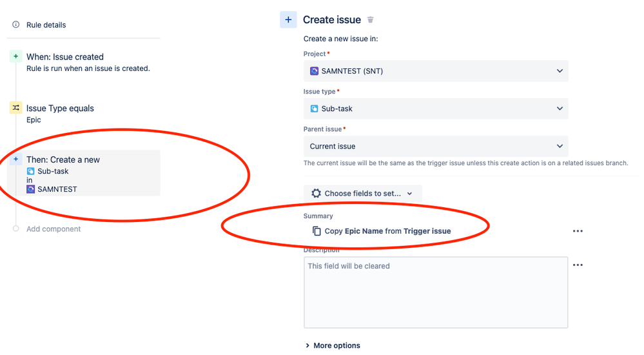Click the Project dropdown chevron
644x355 pixels.
(560, 71)
